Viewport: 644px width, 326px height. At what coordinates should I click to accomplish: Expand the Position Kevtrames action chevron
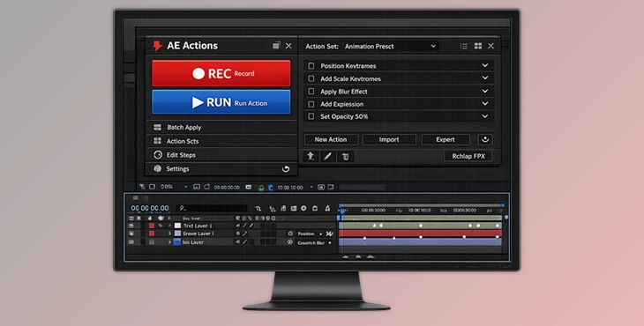point(485,65)
